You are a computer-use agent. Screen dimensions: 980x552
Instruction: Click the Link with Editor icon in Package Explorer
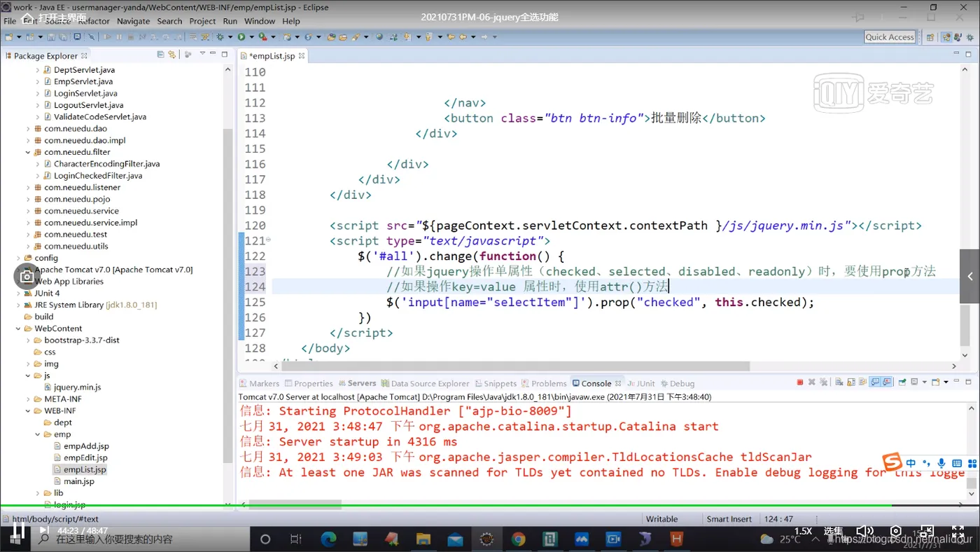(x=171, y=55)
